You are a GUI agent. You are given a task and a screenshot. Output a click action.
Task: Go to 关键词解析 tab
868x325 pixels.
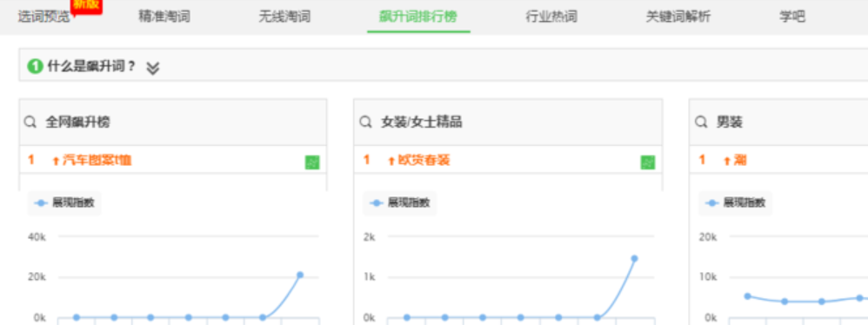click(x=678, y=17)
